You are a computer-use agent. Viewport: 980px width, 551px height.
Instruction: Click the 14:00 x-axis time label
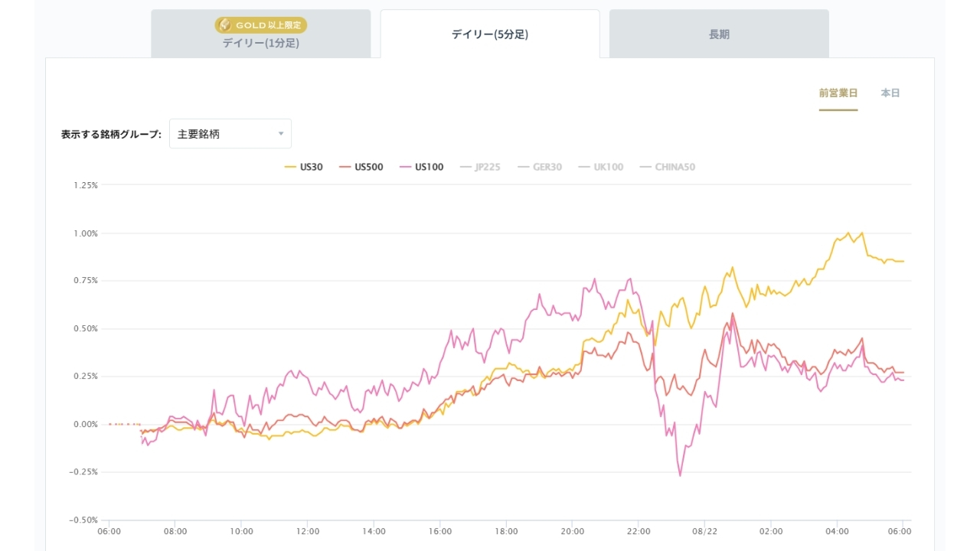pos(374,531)
